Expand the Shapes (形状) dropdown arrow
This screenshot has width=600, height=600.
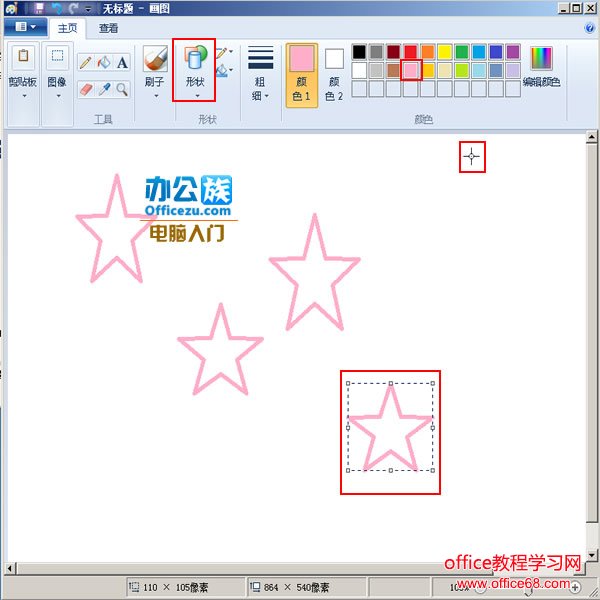point(197,96)
